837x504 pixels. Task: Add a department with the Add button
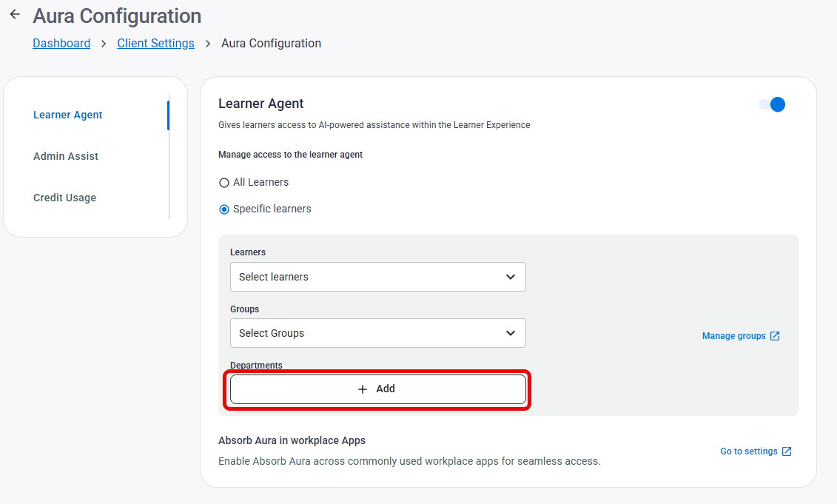(378, 389)
